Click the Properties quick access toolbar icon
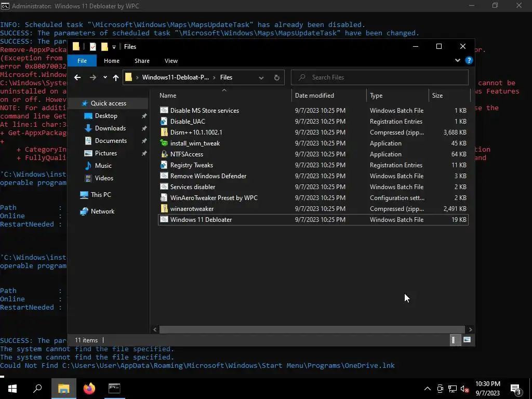This screenshot has height=399, width=532. pyautogui.click(x=92, y=46)
